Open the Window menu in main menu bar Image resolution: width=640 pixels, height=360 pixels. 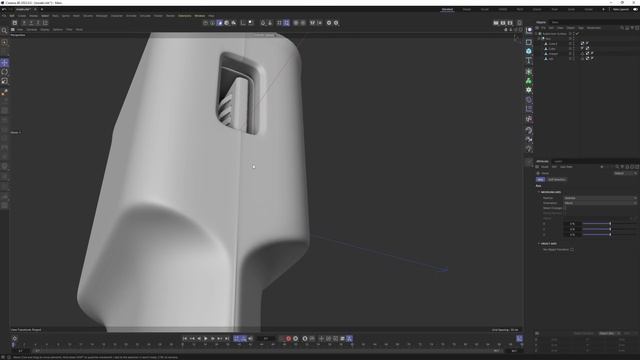pyautogui.click(x=200, y=16)
